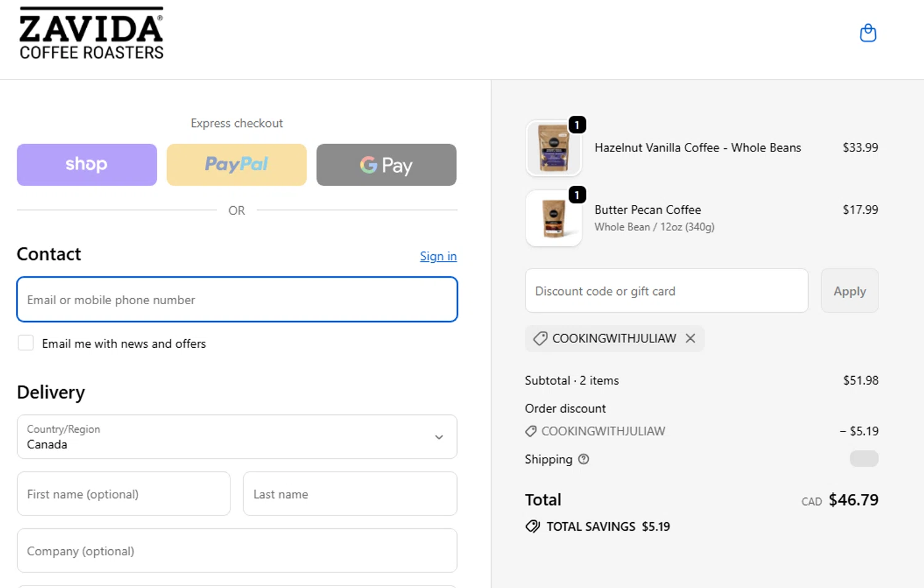The height and width of the screenshot is (588, 924).
Task: Click the Last name field
Action: pyautogui.click(x=350, y=494)
